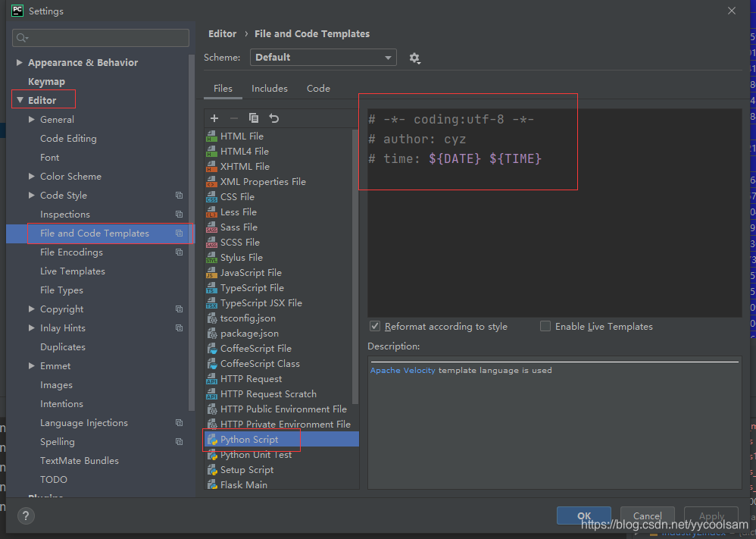Collapse the Editor section arrow
Screen dimensions: 756x539
20,100
